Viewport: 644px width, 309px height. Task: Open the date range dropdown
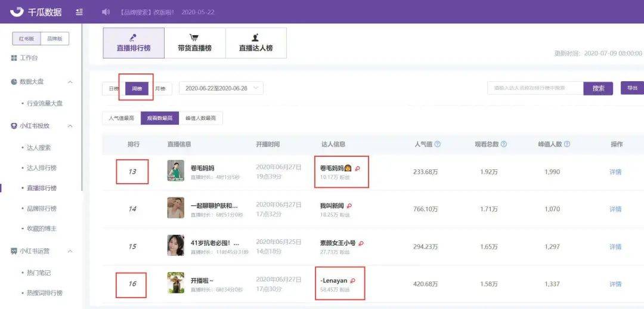coord(221,88)
